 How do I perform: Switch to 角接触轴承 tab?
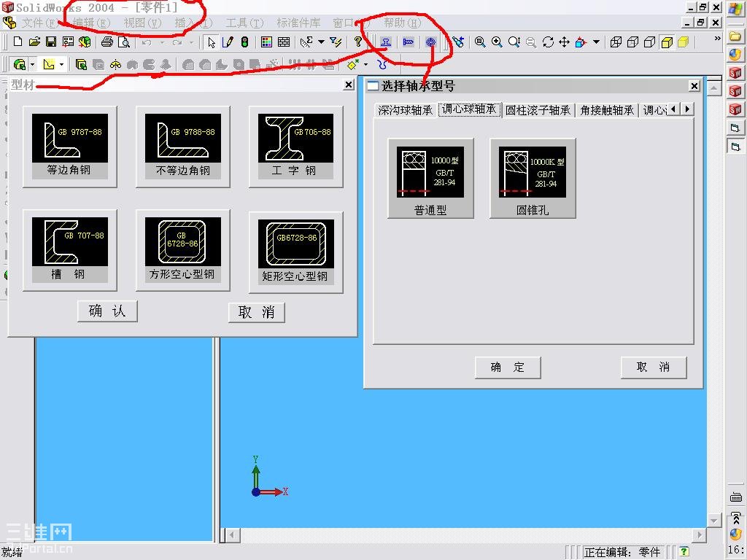tap(607, 110)
